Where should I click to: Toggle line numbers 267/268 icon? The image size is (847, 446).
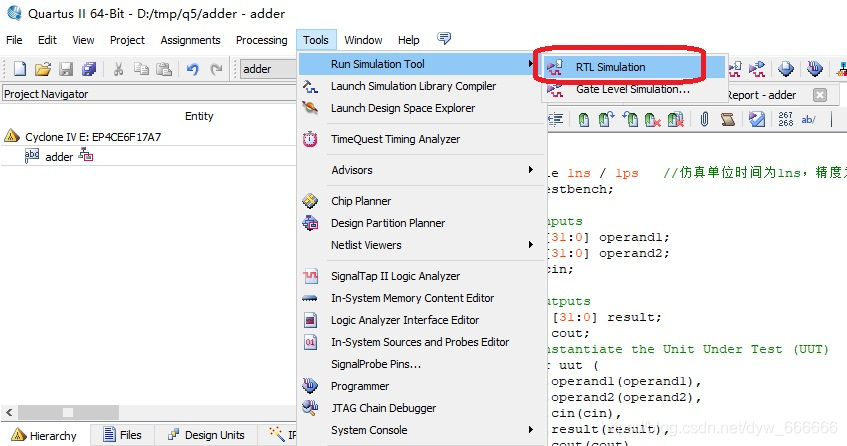785,119
